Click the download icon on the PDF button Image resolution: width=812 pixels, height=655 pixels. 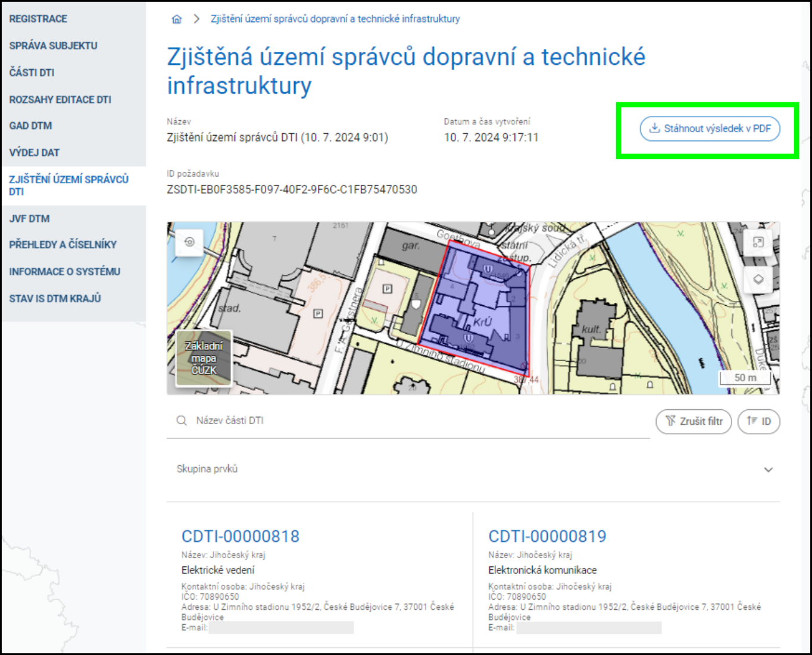click(654, 129)
